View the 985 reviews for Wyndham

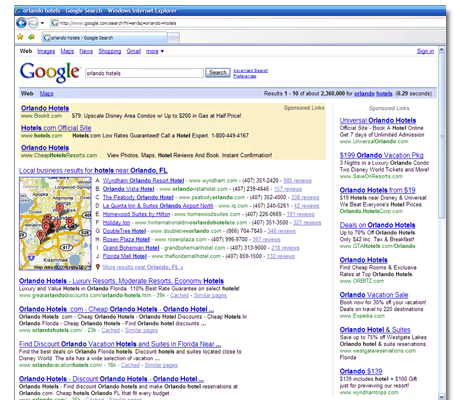[297, 181]
